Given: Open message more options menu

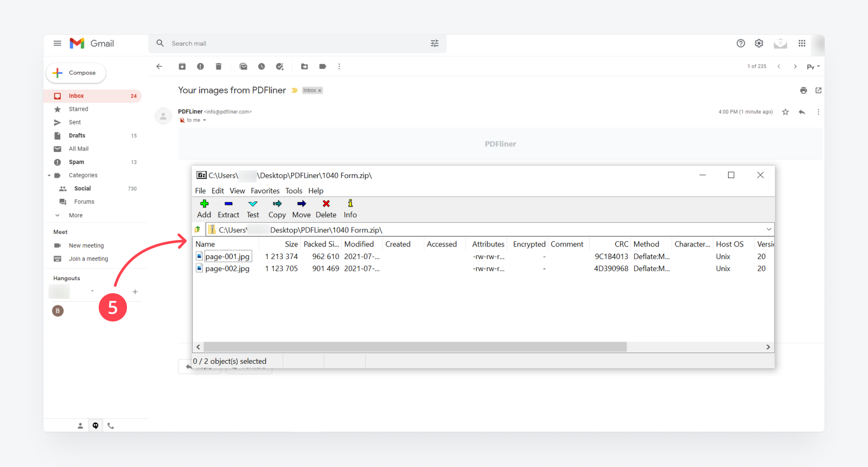Looking at the screenshot, I should (x=818, y=112).
